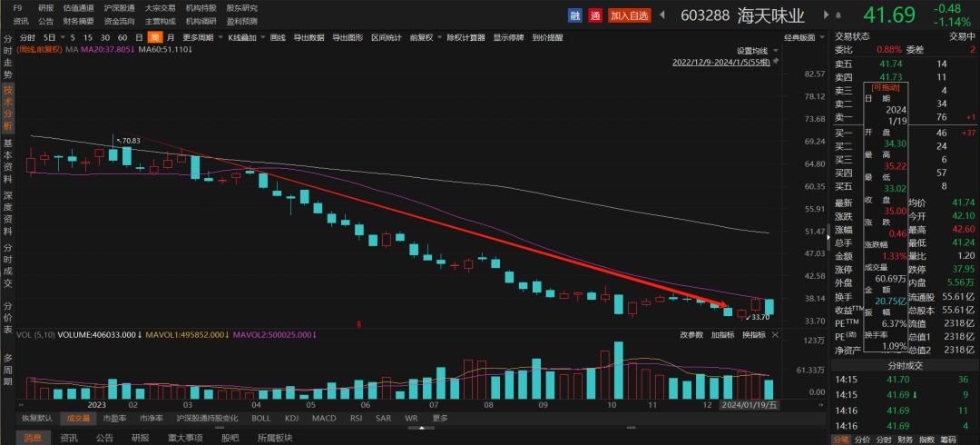Click the timeline left scroll arrows
Image resolution: width=980 pixels, height=445 pixels.
(21, 405)
